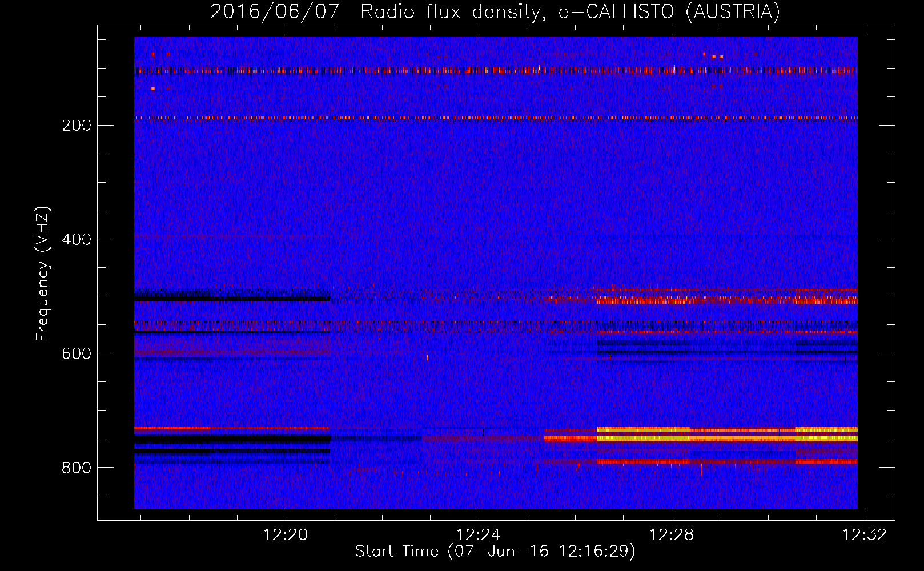The image size is (924, 571).
Task: Click the 12:28 time tick label
Action: click(x=672, y=535)
